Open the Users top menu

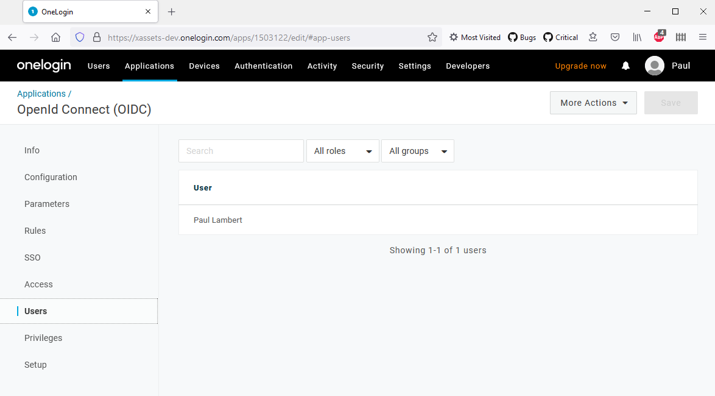click(98, 66)
